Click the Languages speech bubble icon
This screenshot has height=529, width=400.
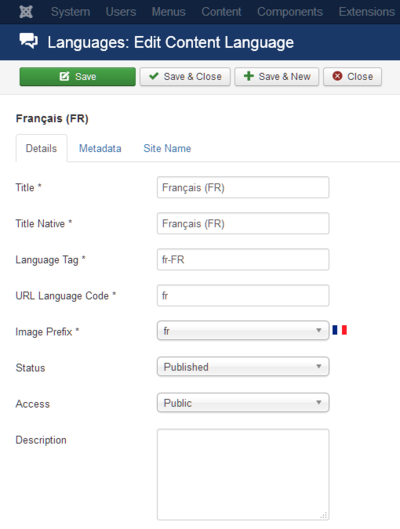pos(28,41)
